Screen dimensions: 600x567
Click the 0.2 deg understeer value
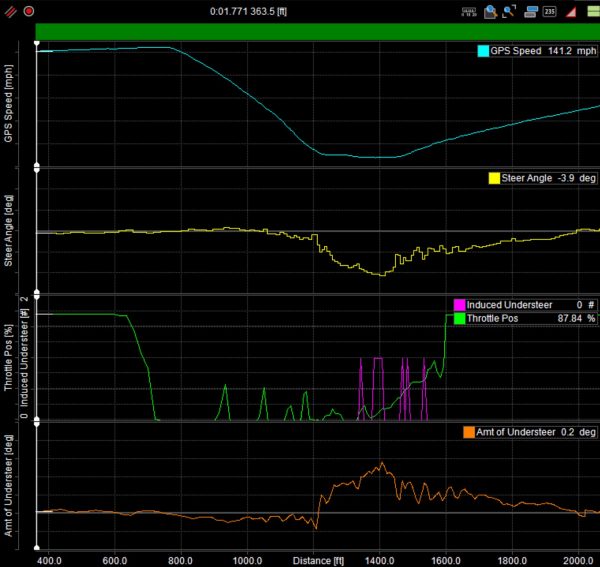(x=578, y=432)
